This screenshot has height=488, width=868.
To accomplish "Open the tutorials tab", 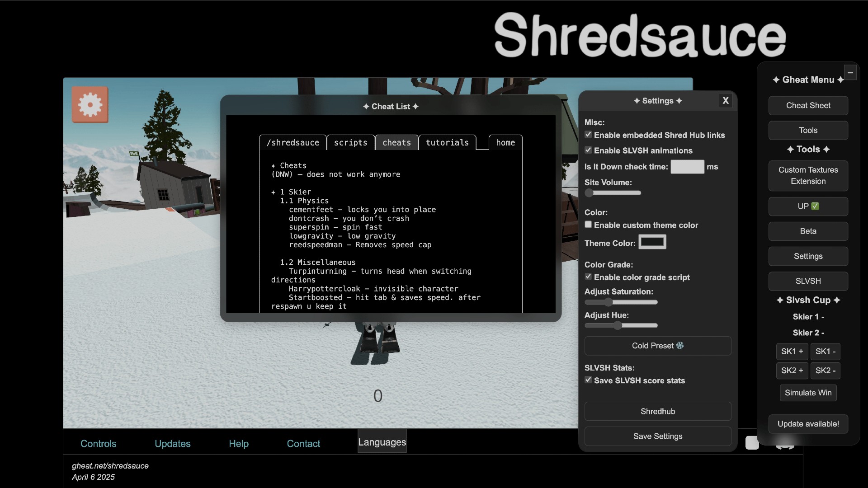I will click(447, 142).
